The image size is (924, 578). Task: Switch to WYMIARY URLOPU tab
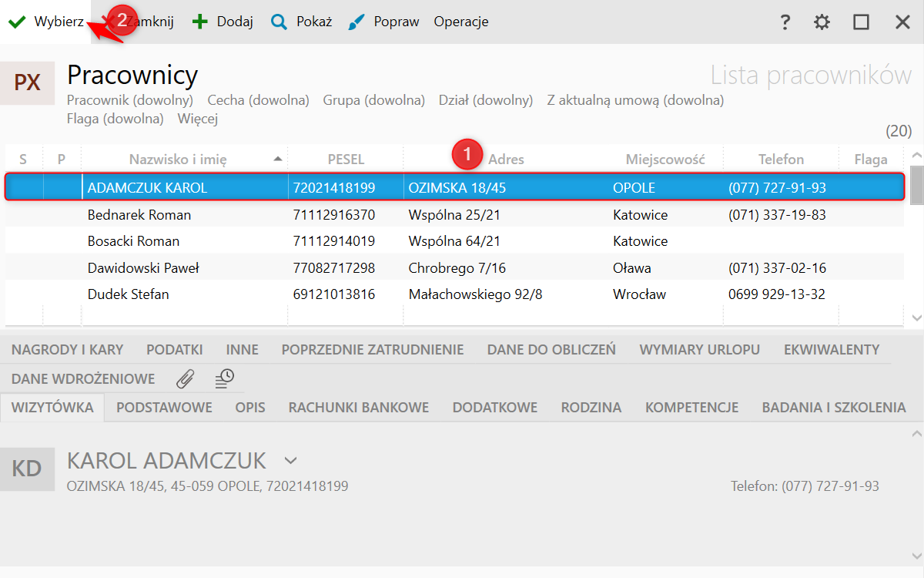pos(700,349)
